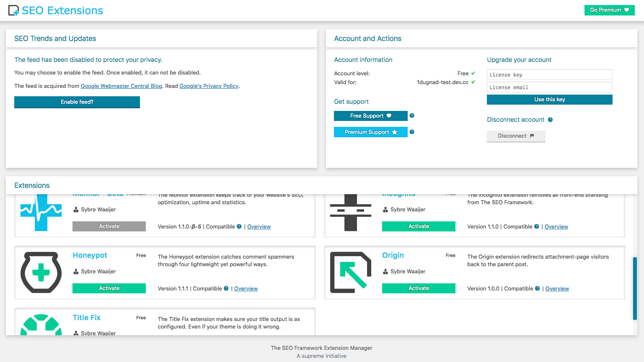Click 'A supreme Initiative' footer text
Image resolution: width=644 pixels, height=362 pixels.
[322, 356]
